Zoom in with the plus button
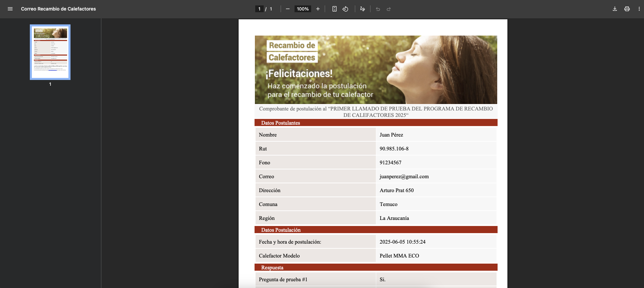The width and height of the screenshot is (644, 288). pyautogui.click(x=318, y=9)
